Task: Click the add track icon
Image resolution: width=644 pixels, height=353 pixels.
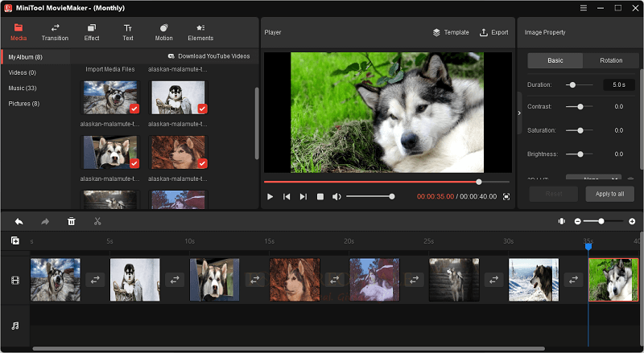Action: tap(15, 241)
